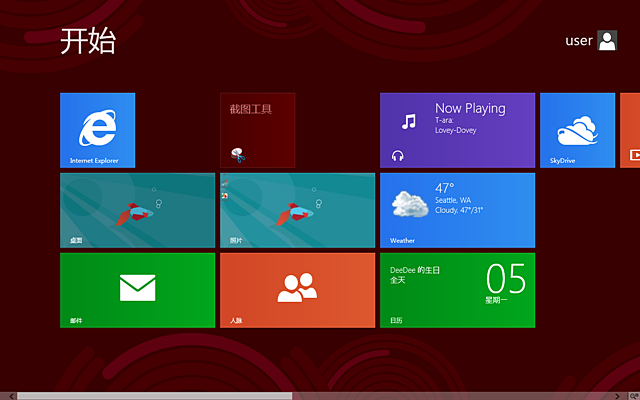Click the zoom button in bottom-right corner

634,396
